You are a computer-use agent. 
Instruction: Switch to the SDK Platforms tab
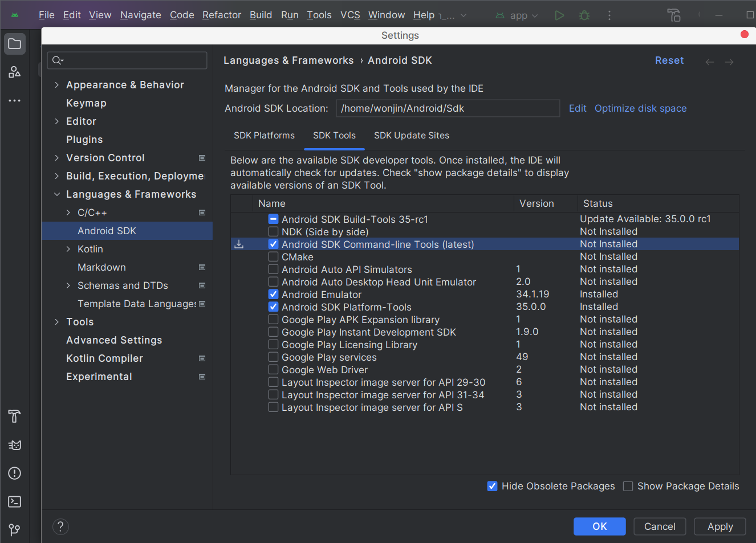(x=264, y=136)
